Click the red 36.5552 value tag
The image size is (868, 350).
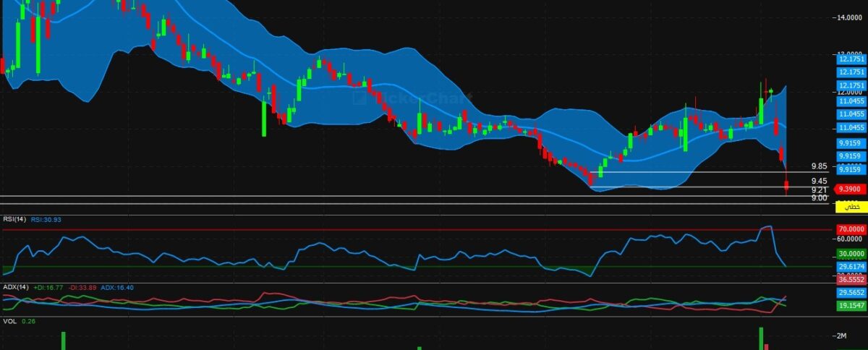coord(851,278)
